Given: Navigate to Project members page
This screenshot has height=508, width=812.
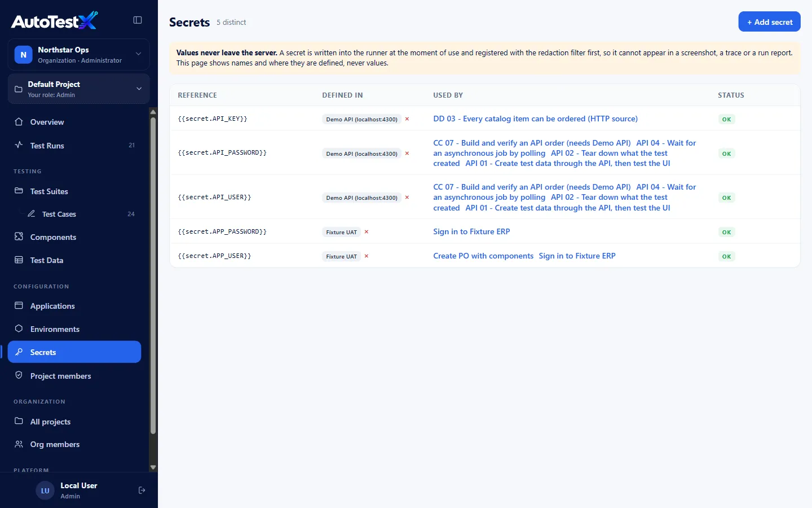Looking at the screenshot, I should [74, 375].
